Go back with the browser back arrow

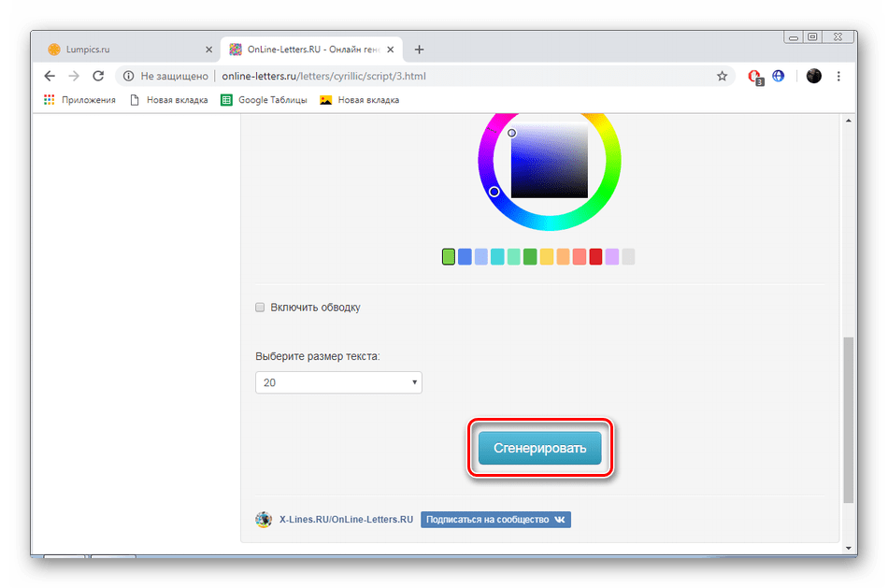(x=50, y=76)
